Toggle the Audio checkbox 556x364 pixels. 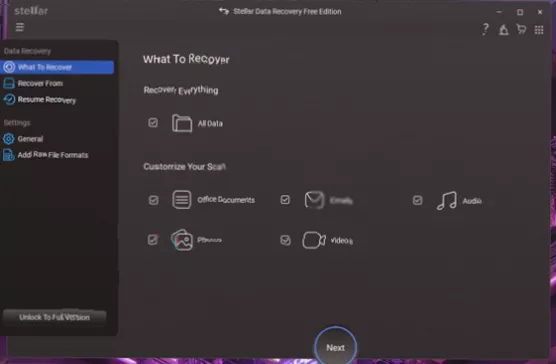(x=417, y=200)
